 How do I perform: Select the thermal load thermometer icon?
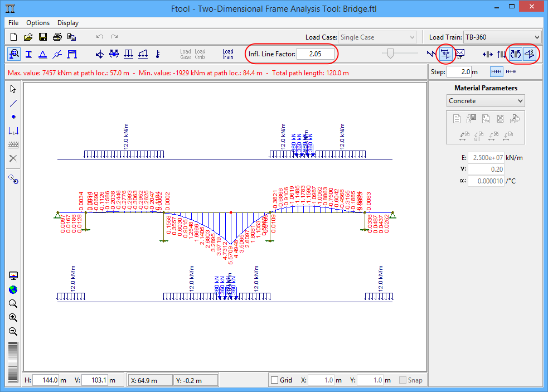pos(157,54)
